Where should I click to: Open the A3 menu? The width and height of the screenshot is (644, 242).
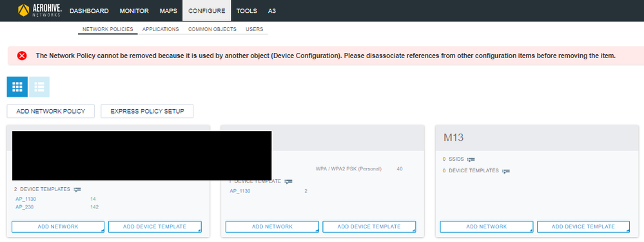[272, 11]
